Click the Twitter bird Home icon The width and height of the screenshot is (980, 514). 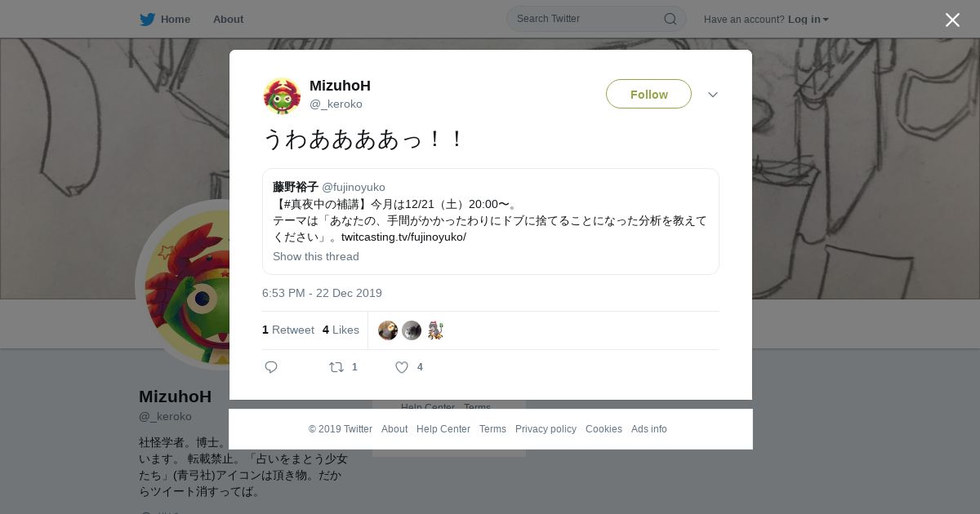coord(147,19)
